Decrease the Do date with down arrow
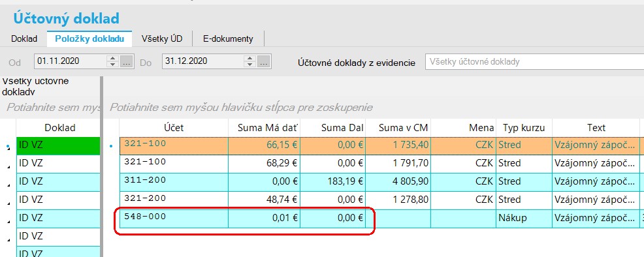Image resolution: width=644 pixels, height=257 pixels. [250, 65]
